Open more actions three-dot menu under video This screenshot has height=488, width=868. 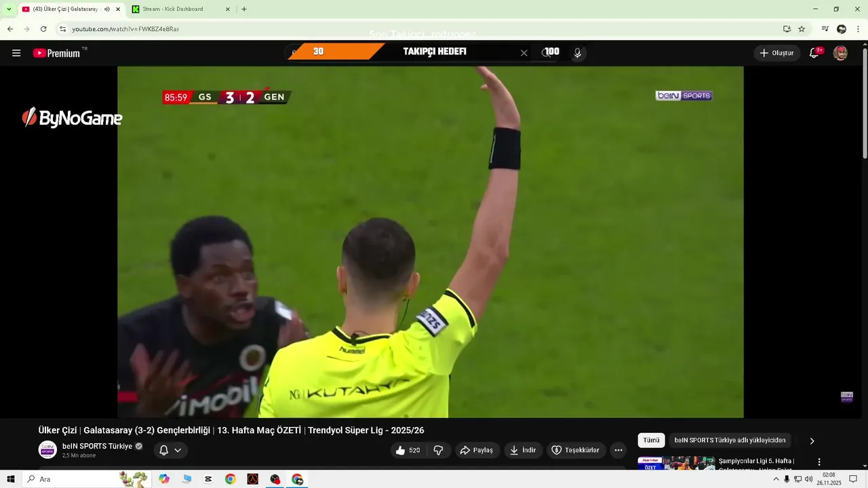coord(618,450)
